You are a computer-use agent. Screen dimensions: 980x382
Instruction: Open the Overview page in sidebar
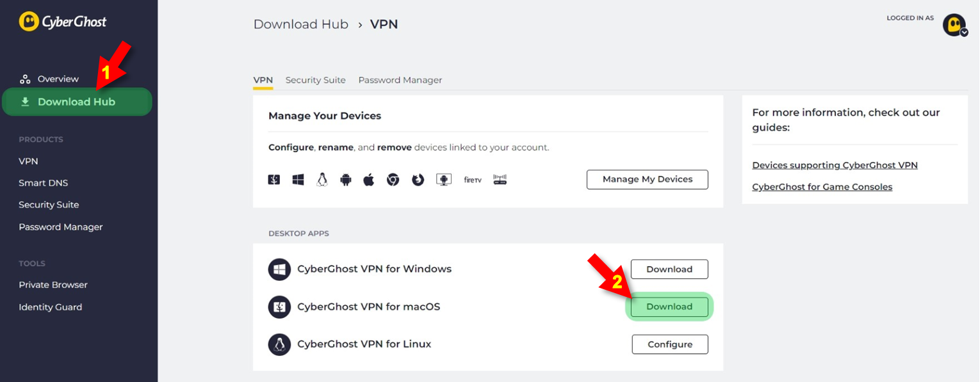pos(58,79)
